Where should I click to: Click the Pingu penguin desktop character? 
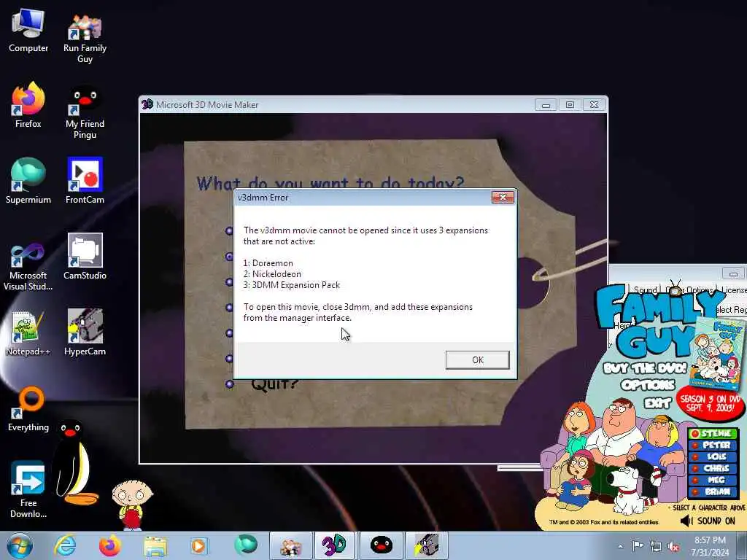74,462
